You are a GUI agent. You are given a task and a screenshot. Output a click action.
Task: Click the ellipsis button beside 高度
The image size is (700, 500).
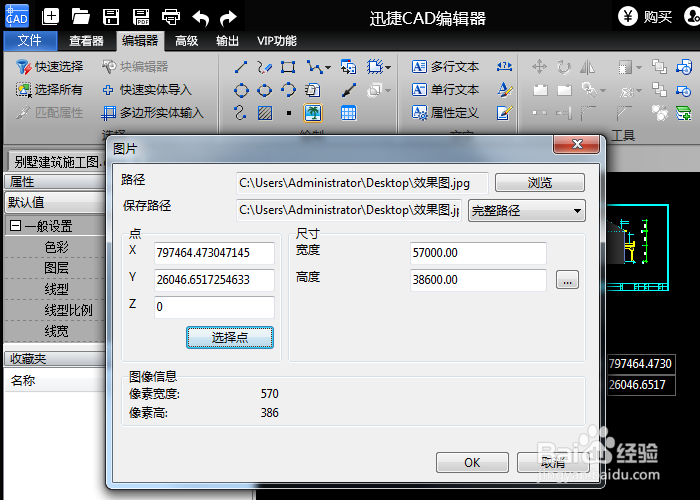click(x=567, y=280)
